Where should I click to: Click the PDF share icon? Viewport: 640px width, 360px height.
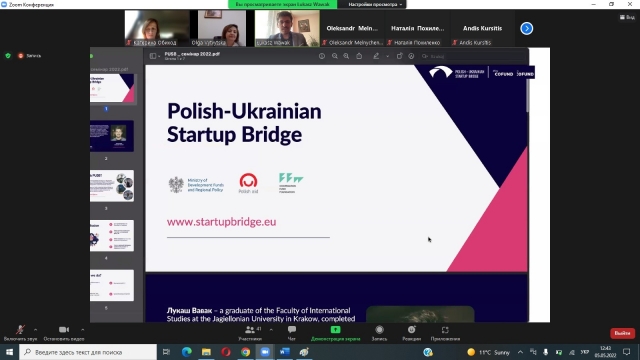pos(359,56)
